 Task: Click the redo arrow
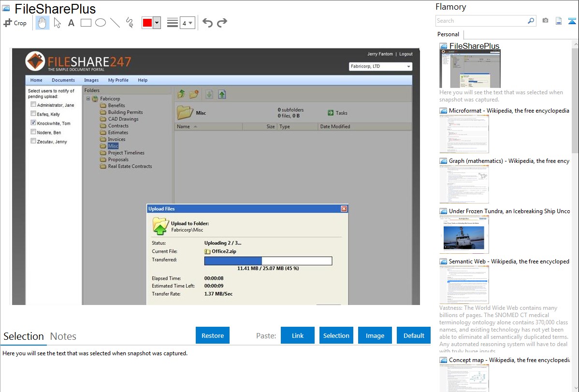coord(222,23)
